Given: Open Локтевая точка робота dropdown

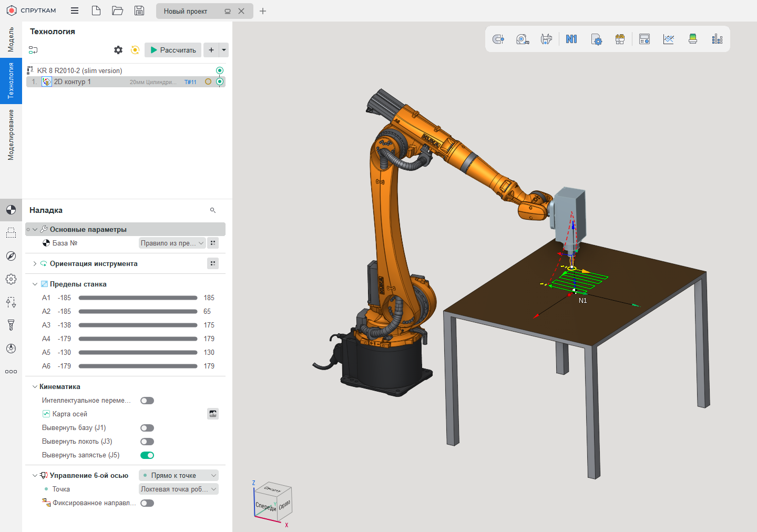Looking at the screenshot, I should point(179,489).
